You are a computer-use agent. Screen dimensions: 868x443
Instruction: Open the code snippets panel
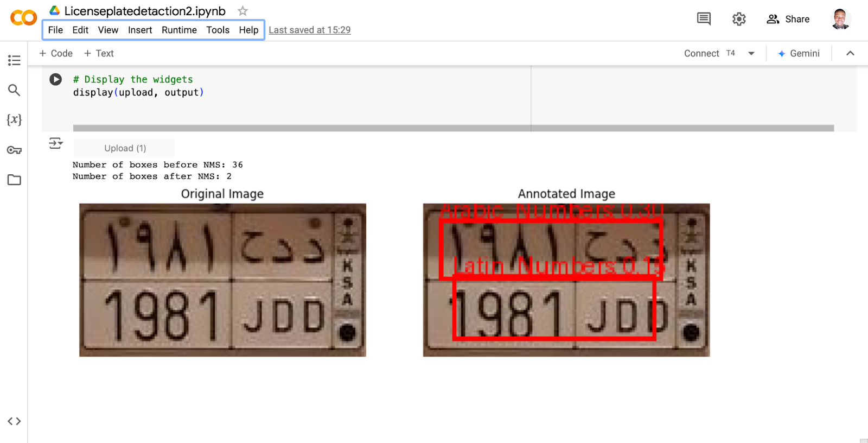(14, 421)
